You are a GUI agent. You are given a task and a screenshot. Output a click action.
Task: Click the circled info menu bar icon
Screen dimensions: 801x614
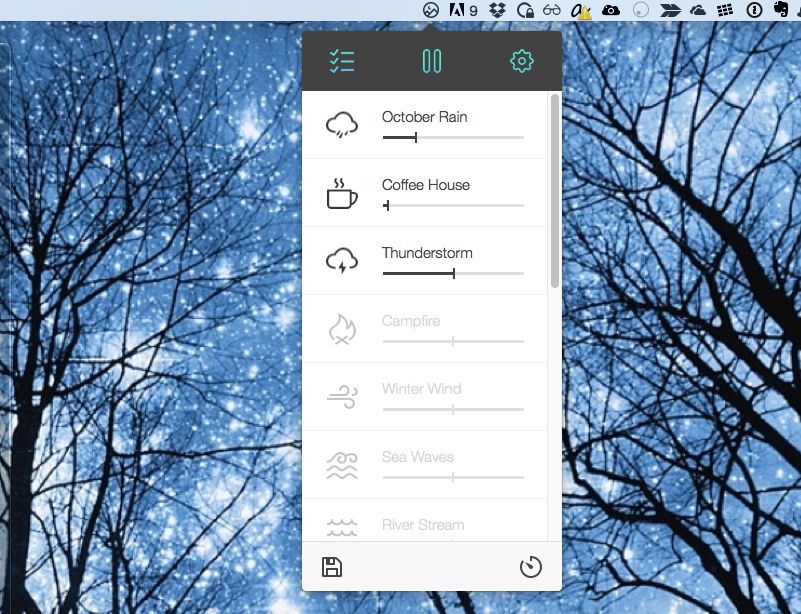[x=754, y=10]
